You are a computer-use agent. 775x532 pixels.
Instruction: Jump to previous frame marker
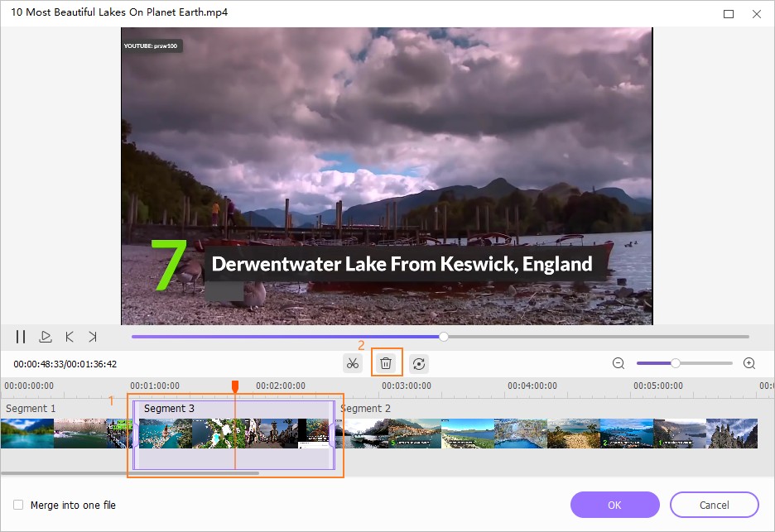[70, 337]
